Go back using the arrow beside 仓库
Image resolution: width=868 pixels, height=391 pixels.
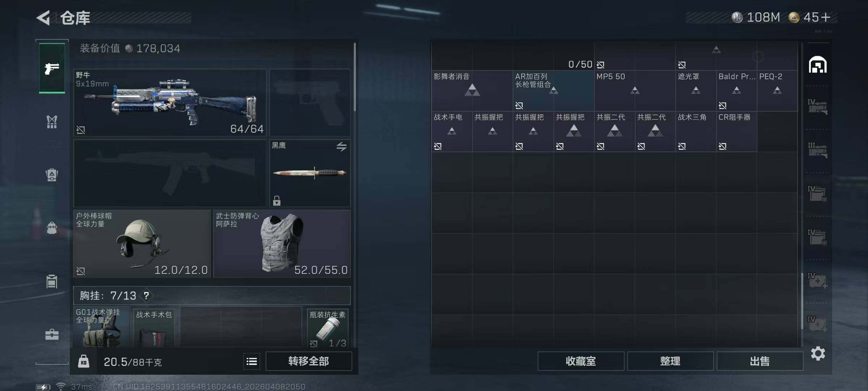point(43,18)
